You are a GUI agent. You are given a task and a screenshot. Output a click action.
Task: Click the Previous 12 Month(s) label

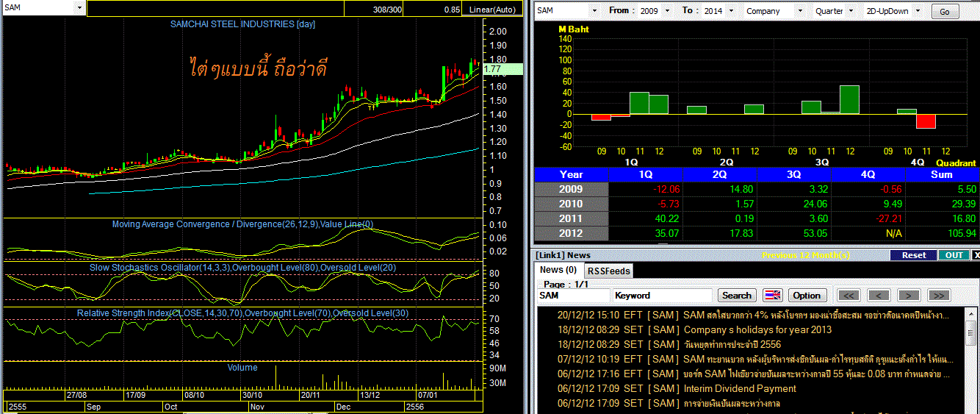pos(806,255)
